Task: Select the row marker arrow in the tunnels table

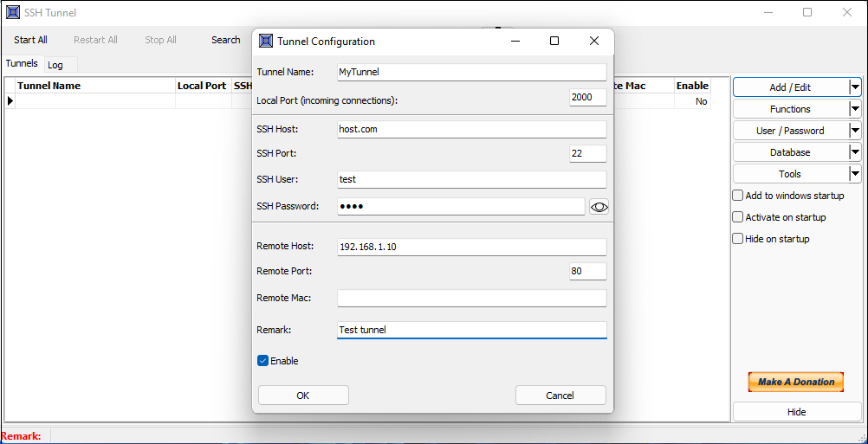Action: [x=10, y=101]
